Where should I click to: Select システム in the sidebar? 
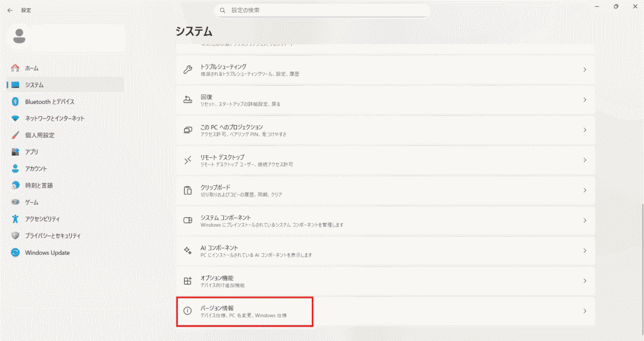[x=65, y=85]
